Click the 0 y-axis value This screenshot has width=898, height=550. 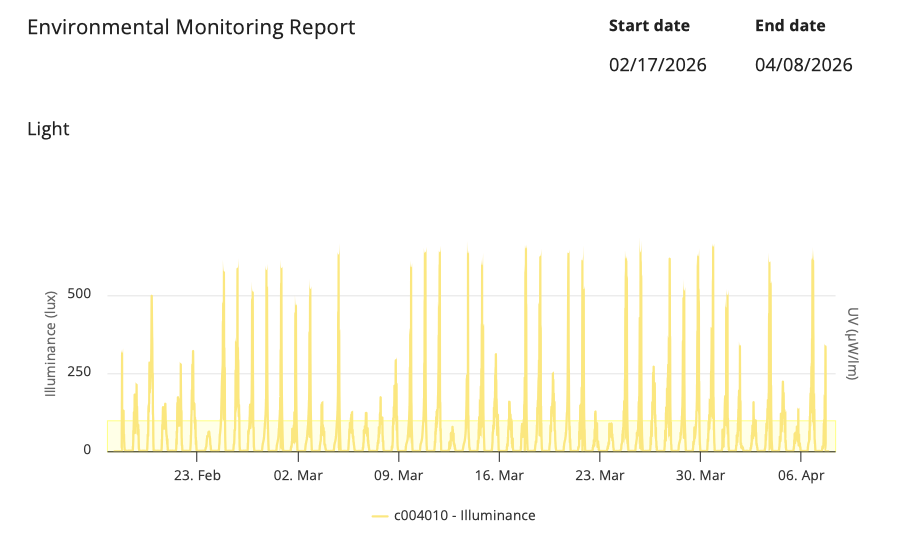click(x=87, y=450)
